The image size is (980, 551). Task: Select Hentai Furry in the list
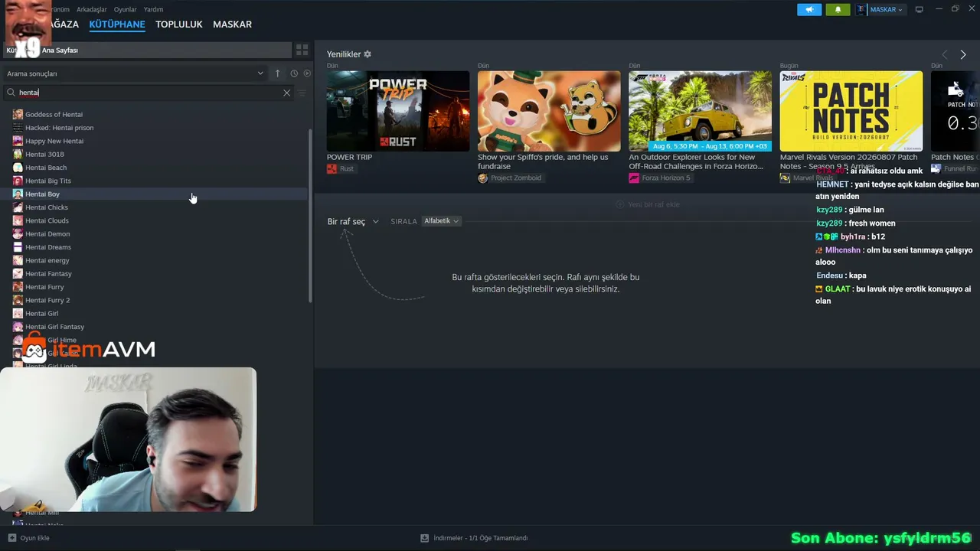click(x=154, y=287)
